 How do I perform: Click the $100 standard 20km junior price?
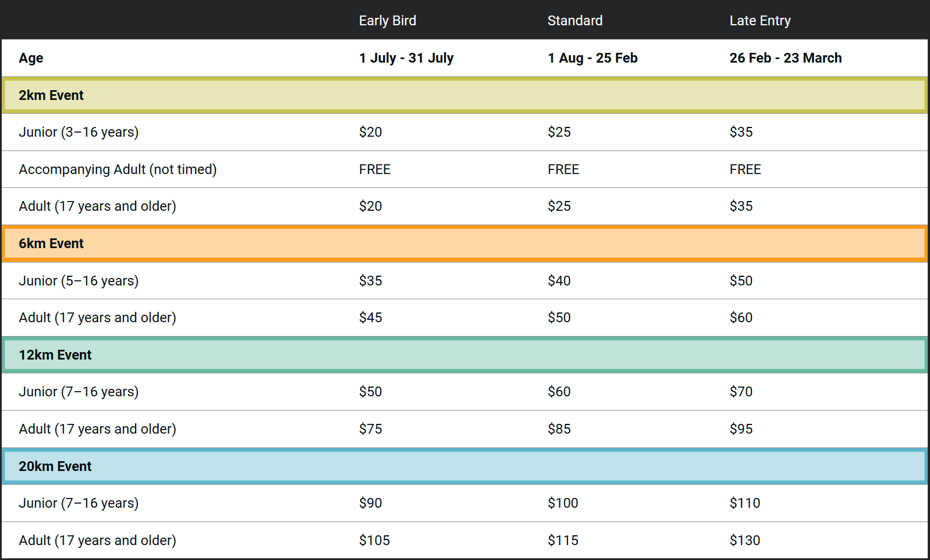tap(562, 503)
